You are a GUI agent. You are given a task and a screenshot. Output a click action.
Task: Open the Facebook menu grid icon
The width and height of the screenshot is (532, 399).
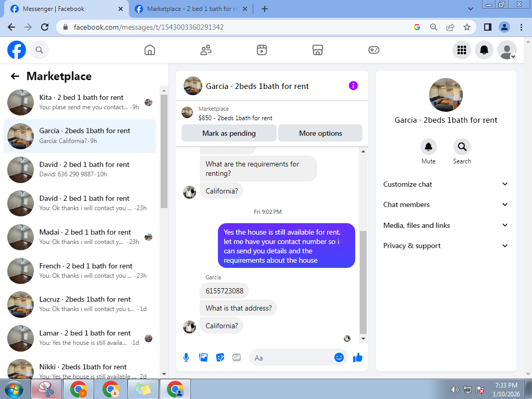tap(461, 50)
